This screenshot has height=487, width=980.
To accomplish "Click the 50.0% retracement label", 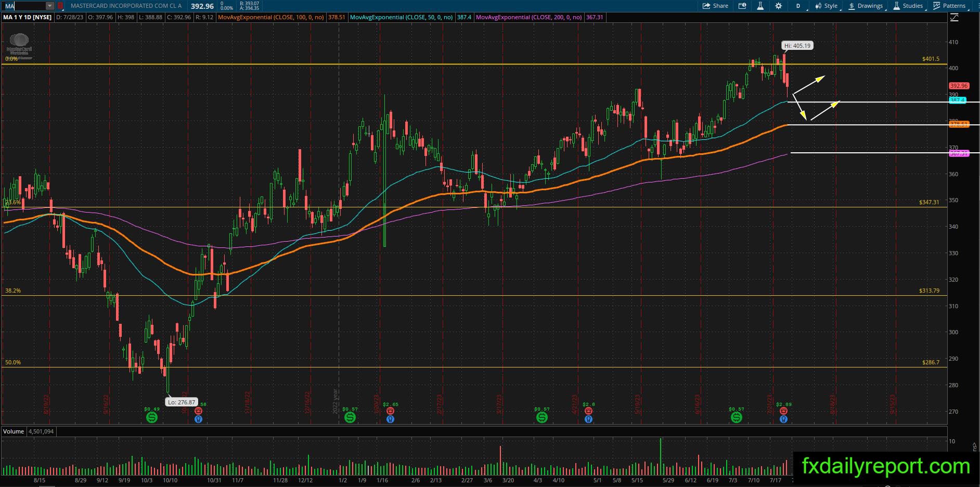I will [x=13, y=362].
